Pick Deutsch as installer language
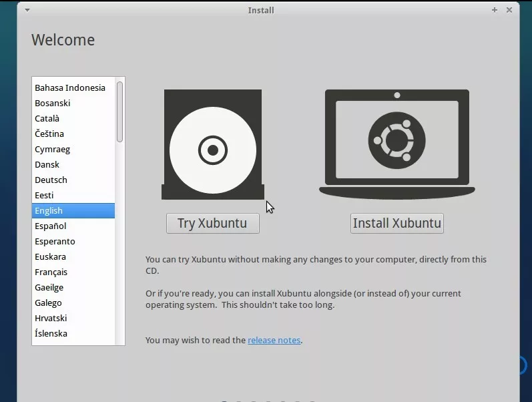532x402 pixels. [73, 180]
